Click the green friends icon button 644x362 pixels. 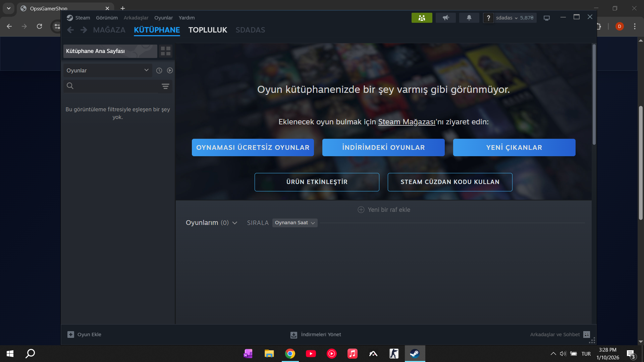pos(422,18)
